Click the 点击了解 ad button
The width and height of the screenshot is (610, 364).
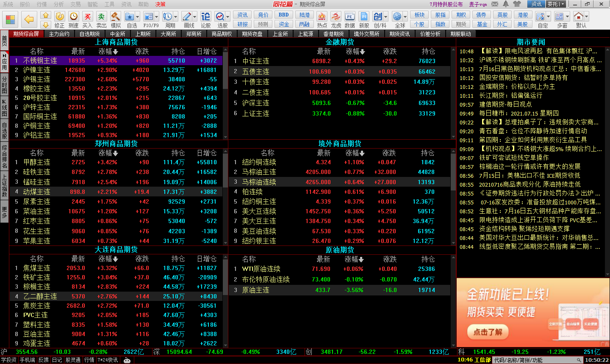pyautogui.click(x=487, y=333)
